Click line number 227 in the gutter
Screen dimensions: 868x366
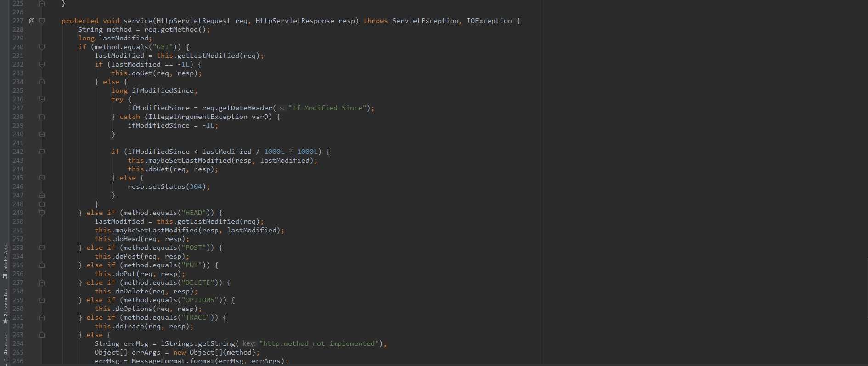pyautogui.click(x=18, y=21)
